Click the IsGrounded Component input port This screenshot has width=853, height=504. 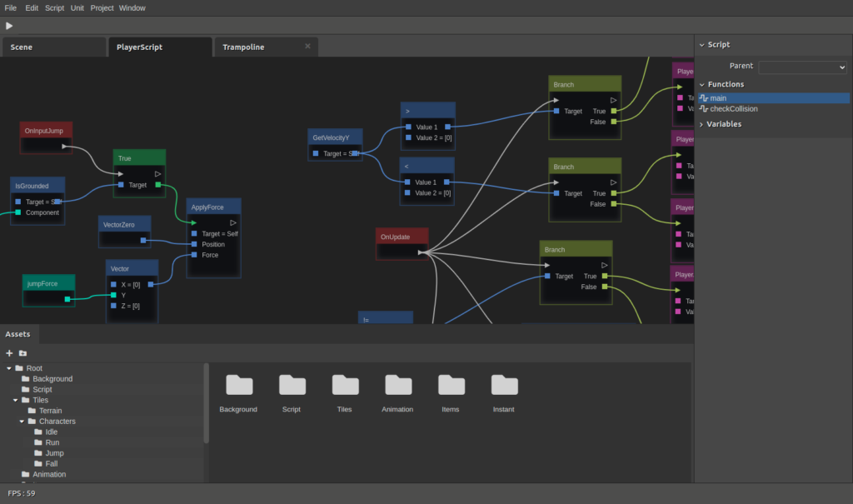18,212
